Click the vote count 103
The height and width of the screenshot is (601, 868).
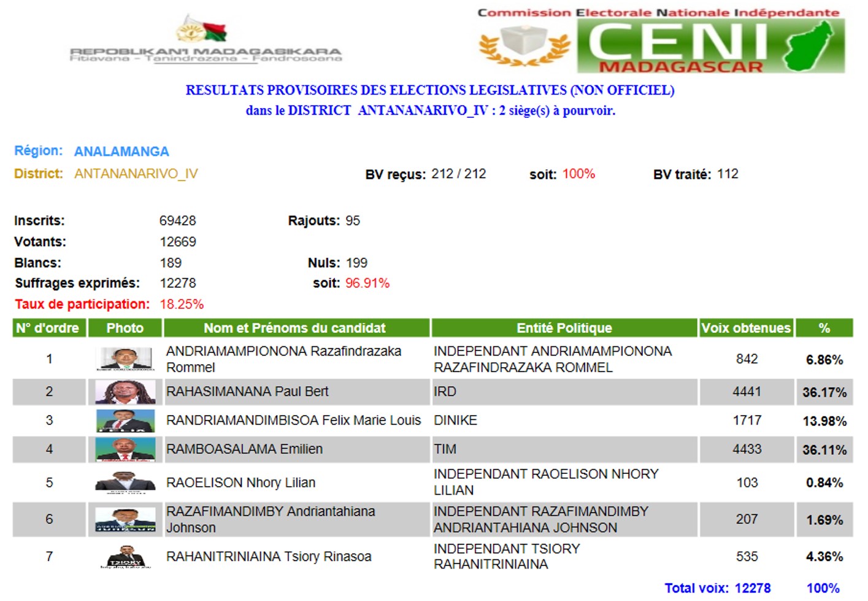tap(747, 483)
